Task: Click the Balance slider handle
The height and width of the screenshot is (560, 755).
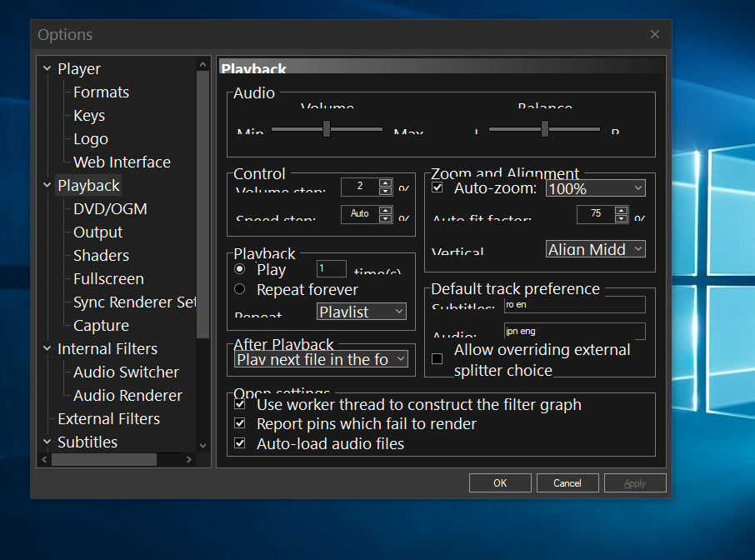Action: (545, 129)
